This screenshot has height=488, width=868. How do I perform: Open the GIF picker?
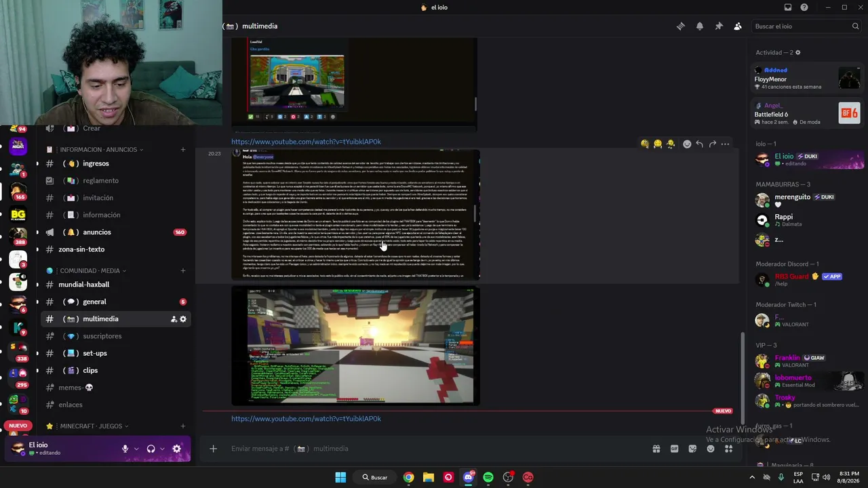pos(674,449)
